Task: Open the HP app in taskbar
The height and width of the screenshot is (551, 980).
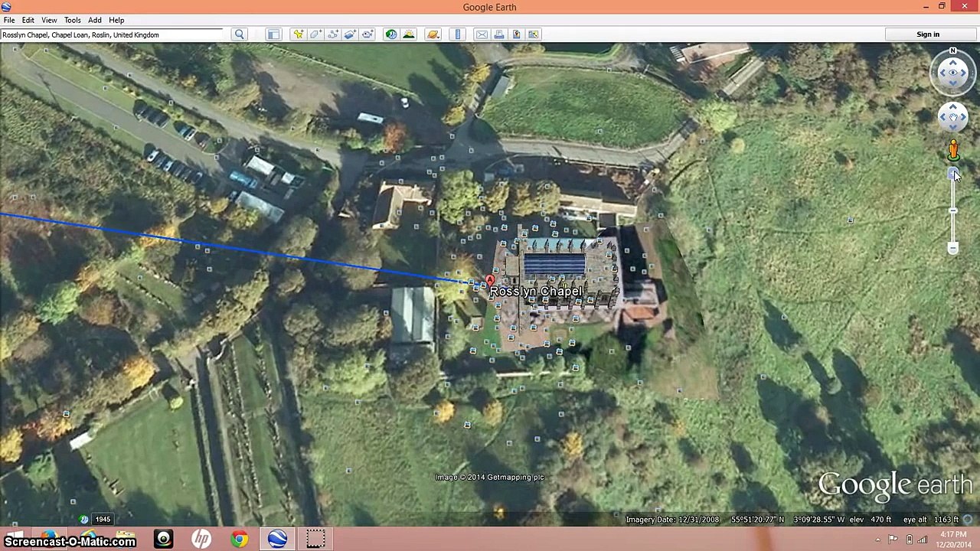Action: point(201,539)
